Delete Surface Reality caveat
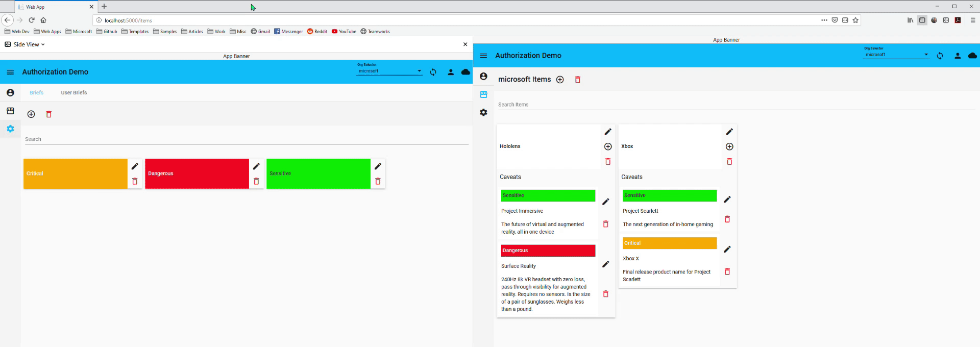Viewport: 980px width, 347px height. [x=606, y=294]
